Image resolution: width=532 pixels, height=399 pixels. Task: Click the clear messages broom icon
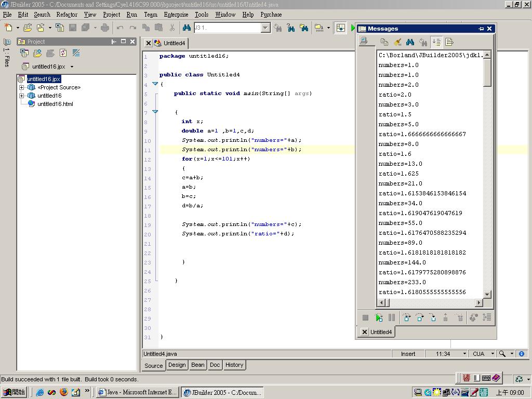[397, 42]
